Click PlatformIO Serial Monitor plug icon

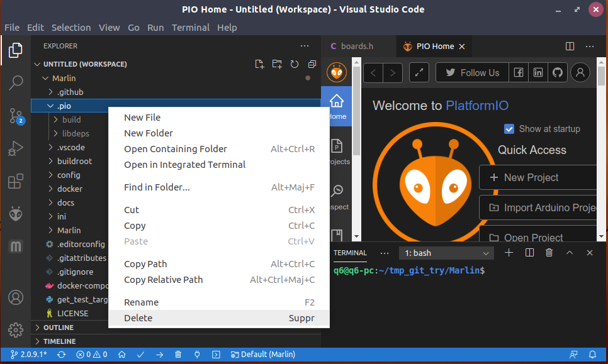pos(197,355)
